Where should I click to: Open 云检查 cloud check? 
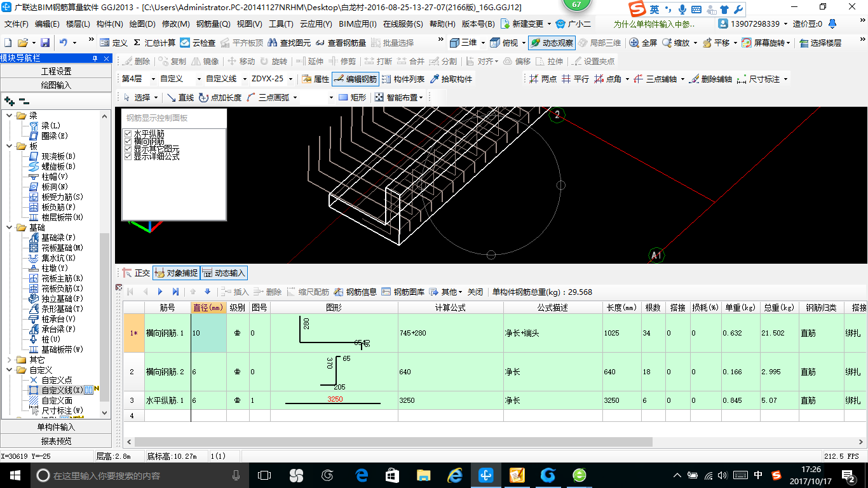click(198, 43)
